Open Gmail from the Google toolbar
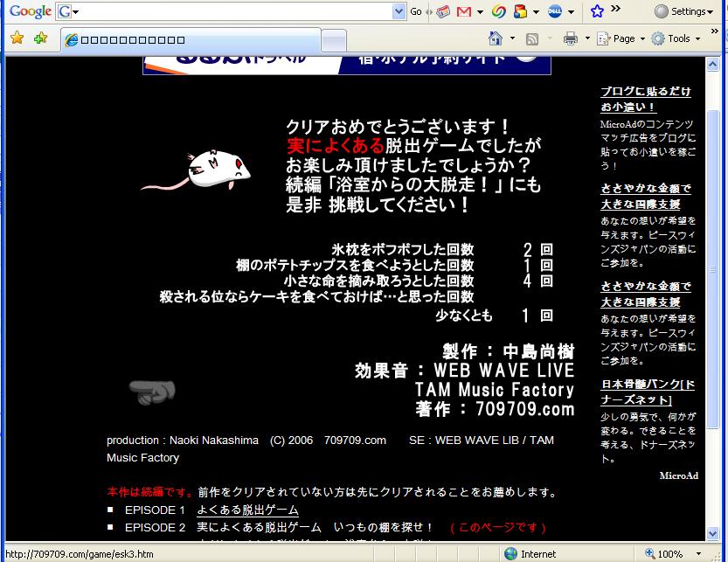Screen dimensions: 728x562 point(463,11)
